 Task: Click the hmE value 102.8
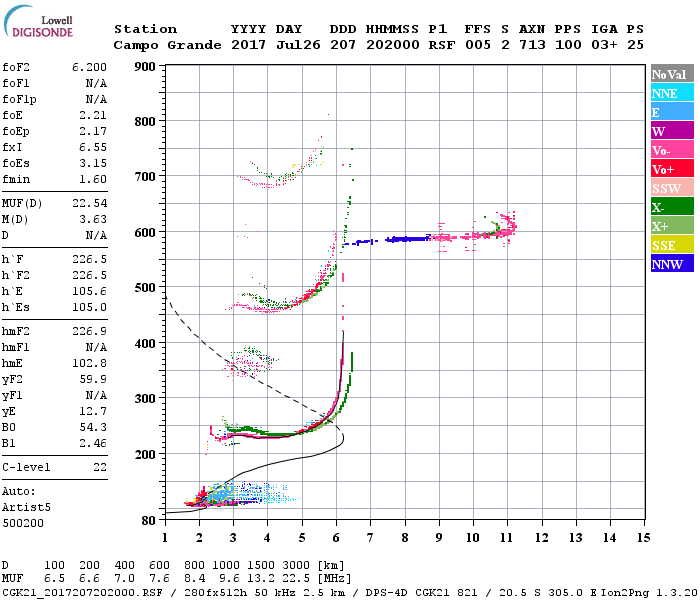pos(89,363)
